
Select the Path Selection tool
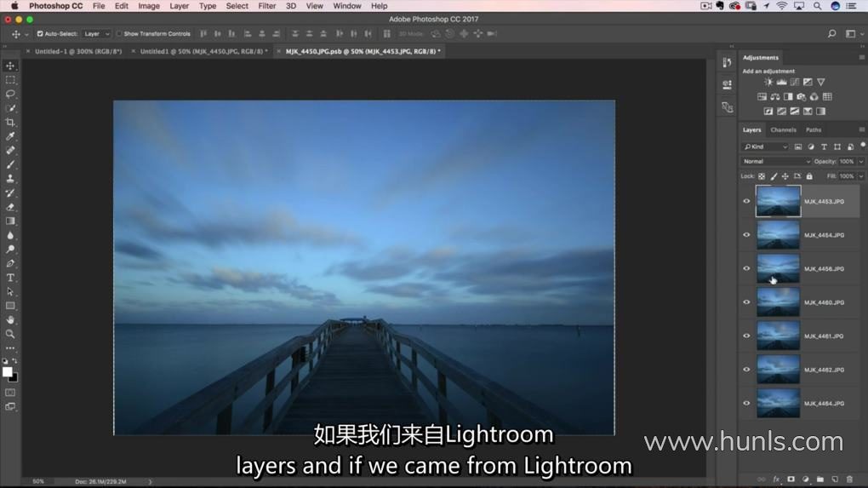coord(10,292)
